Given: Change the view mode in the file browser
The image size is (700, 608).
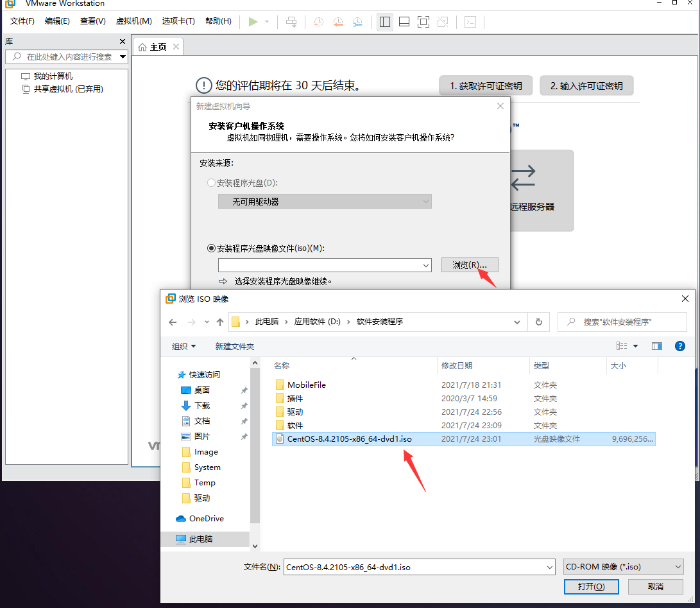Looking at the screenshot, I should (x=623, y=345).
